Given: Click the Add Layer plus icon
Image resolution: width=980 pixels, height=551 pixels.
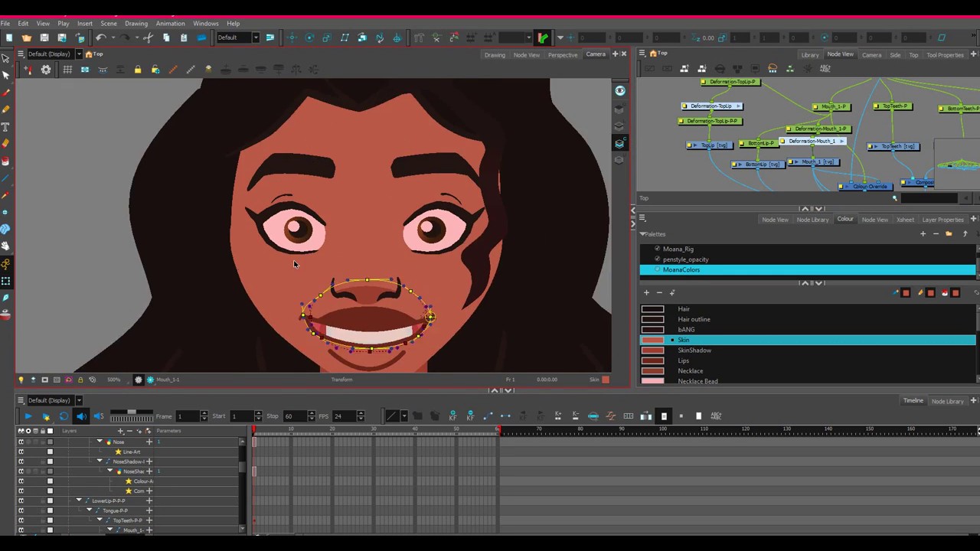Looking at the screenshot, I should (x=120, y=431).
